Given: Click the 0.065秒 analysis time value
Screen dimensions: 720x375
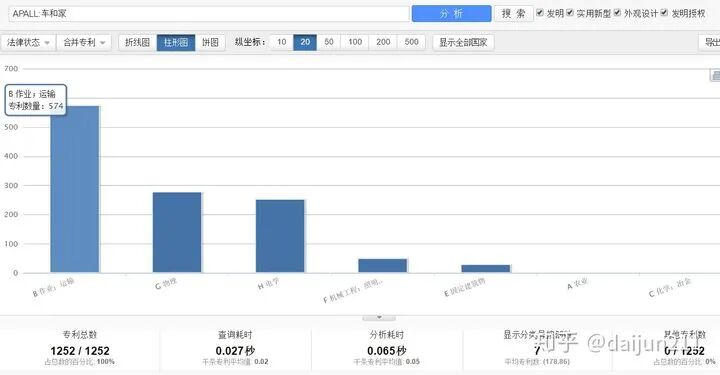Looking at the screenshot, I should pos(387,351).
